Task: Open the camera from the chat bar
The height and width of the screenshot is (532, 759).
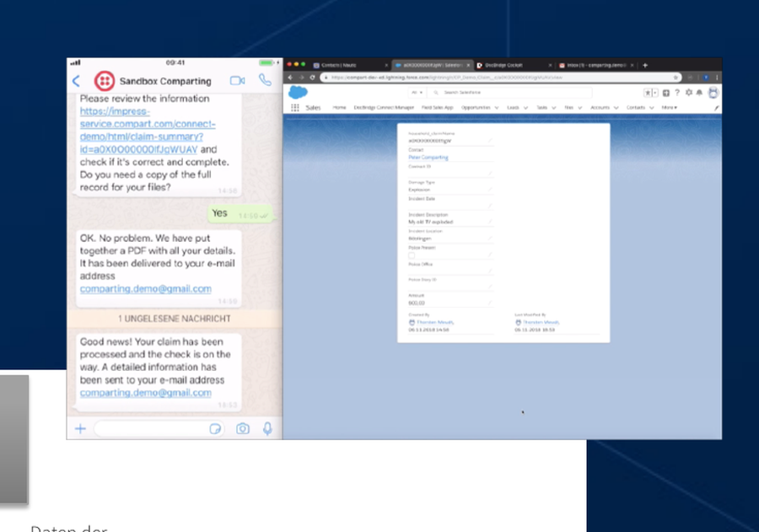Action: tap(243, 428)
